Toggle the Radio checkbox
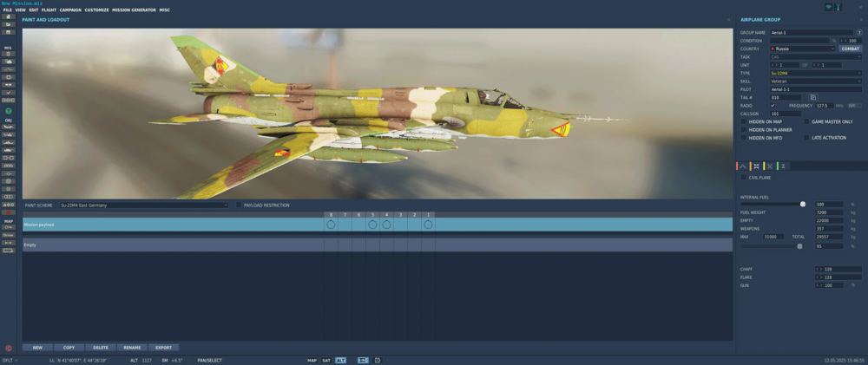Screen dimensions: 868x365 [x=773, y=105]
